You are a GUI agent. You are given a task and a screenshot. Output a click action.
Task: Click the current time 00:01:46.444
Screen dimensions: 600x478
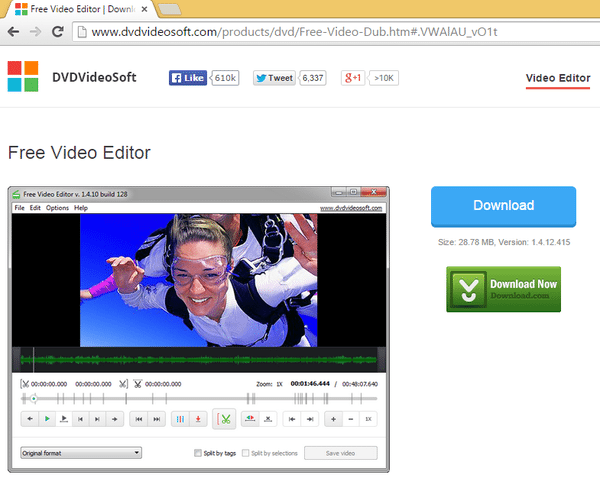click(x=310, y=383)
